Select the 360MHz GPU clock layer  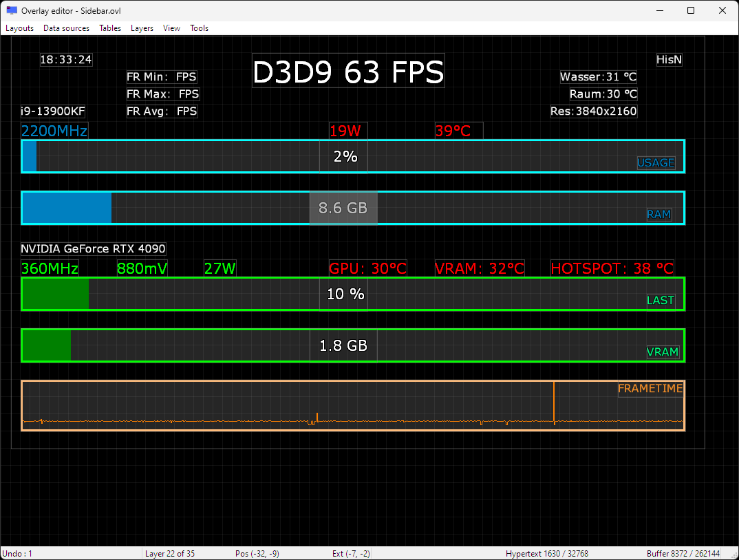coord(50,268)
